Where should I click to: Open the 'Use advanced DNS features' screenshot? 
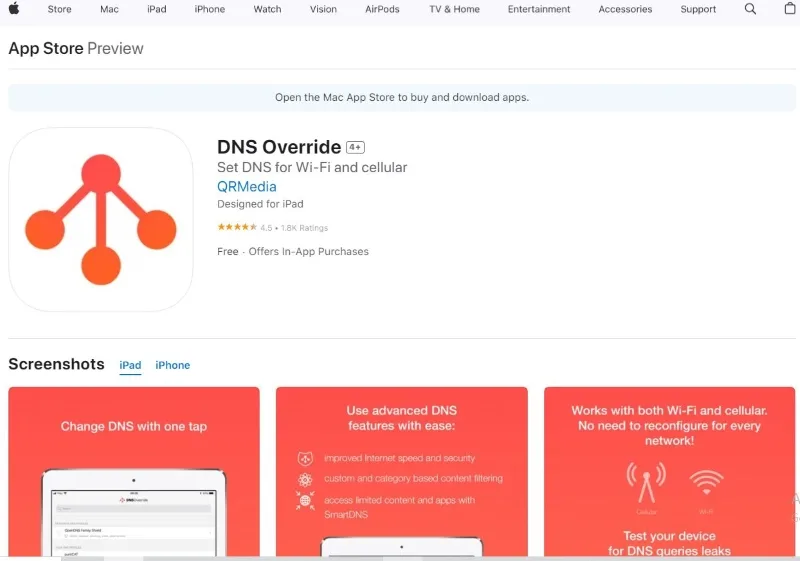(x=402, y=472)
